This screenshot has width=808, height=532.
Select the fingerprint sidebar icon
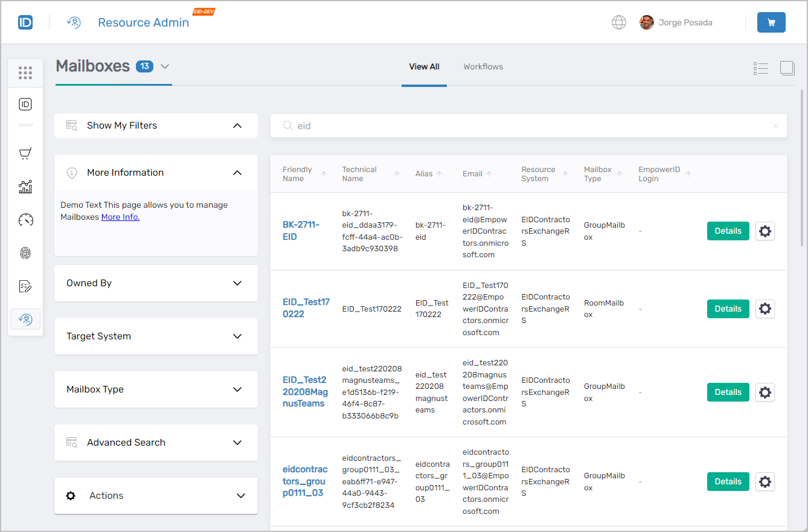tap(25, 252)
